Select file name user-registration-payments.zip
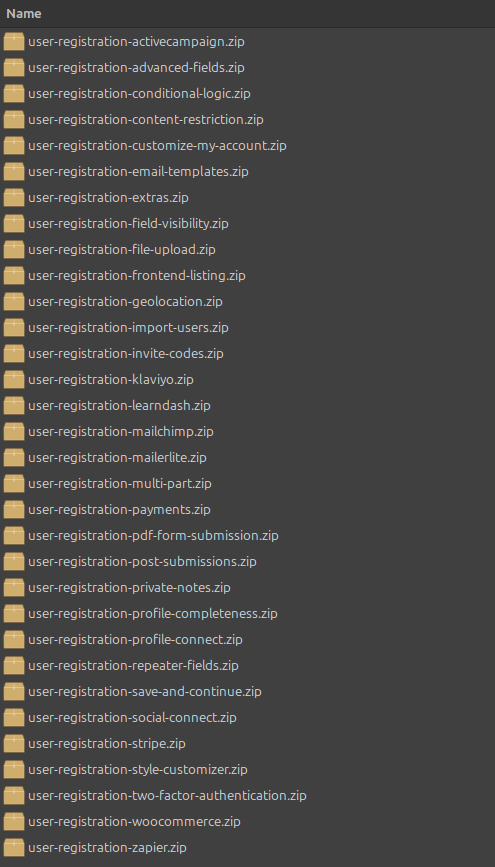 pyautogui.click(x=119, y=509)
